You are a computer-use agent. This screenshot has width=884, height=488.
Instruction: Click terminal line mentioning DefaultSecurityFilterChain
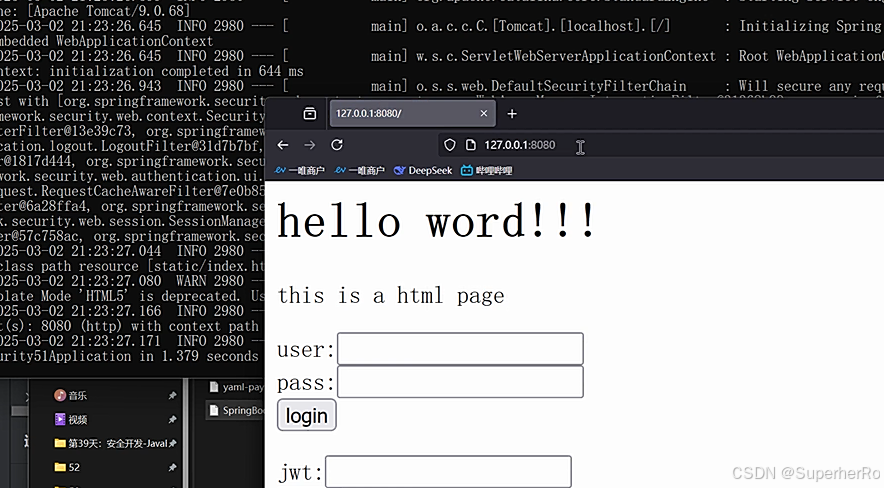[x=442, y=86]
